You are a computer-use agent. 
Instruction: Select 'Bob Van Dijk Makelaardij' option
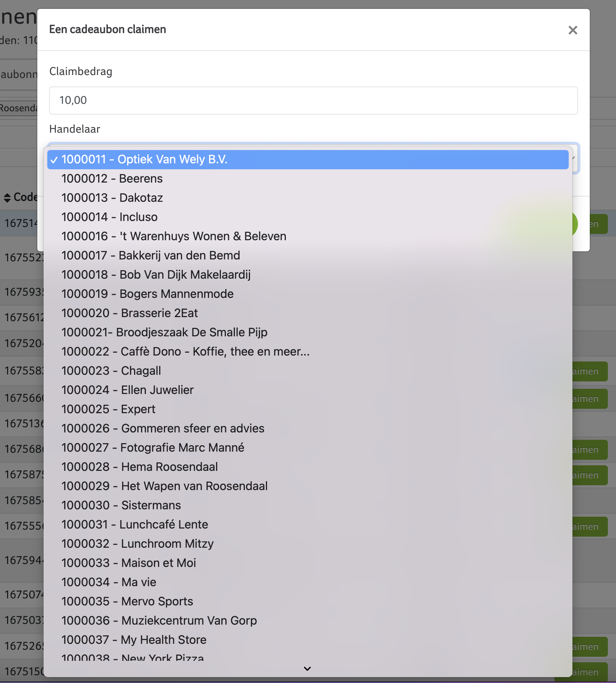tap(308, 275)
